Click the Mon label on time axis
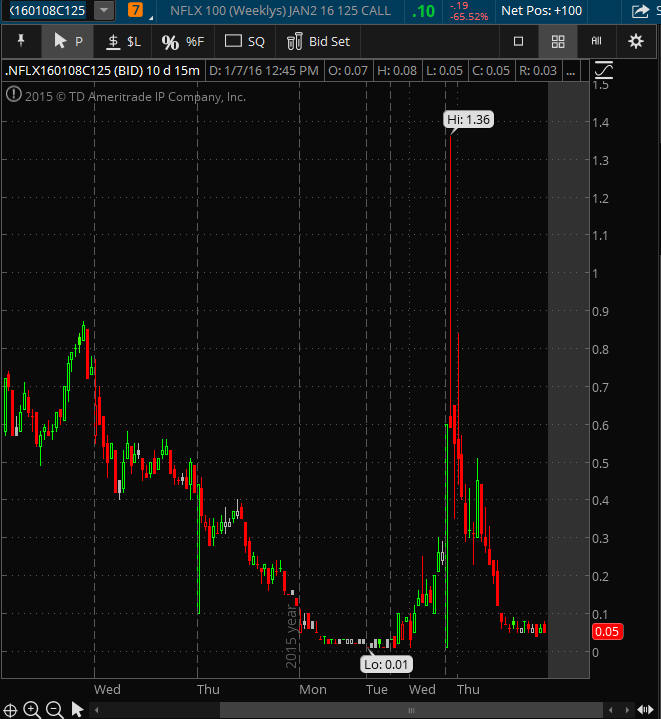Image resolution: width=661 pixels, height=719 pixels. pos(313,690)
